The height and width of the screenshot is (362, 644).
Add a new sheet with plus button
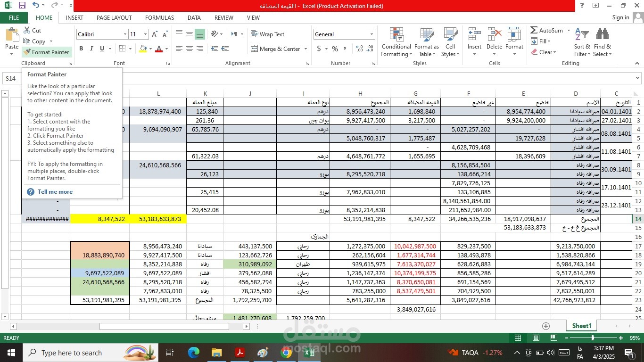pyautogui.click(x=546, y=326)
